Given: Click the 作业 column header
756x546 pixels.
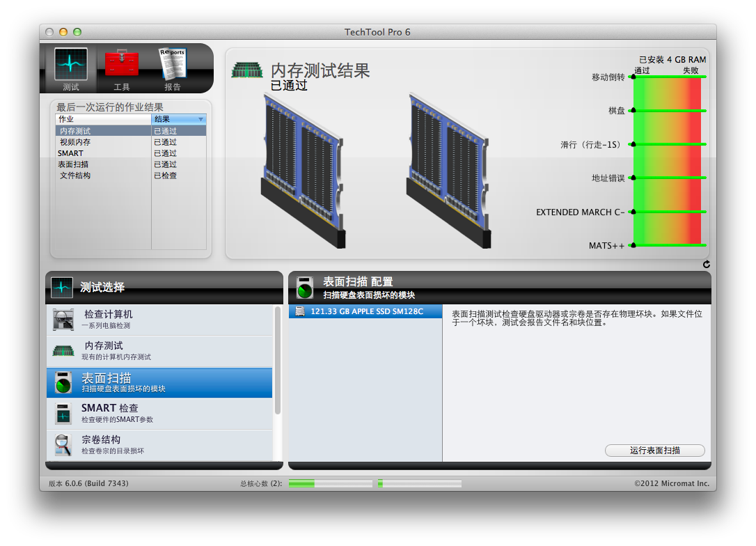Looking at the screenshot, I should click(x=104, y=119).
